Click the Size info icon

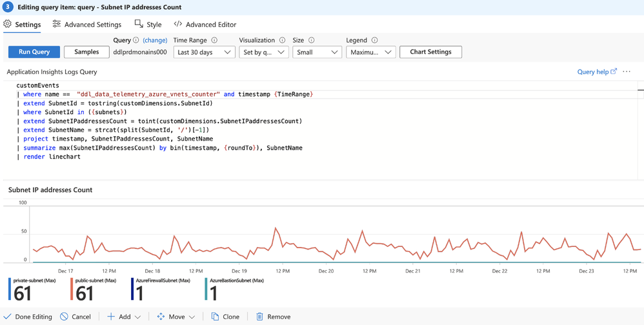click(311, 40)
